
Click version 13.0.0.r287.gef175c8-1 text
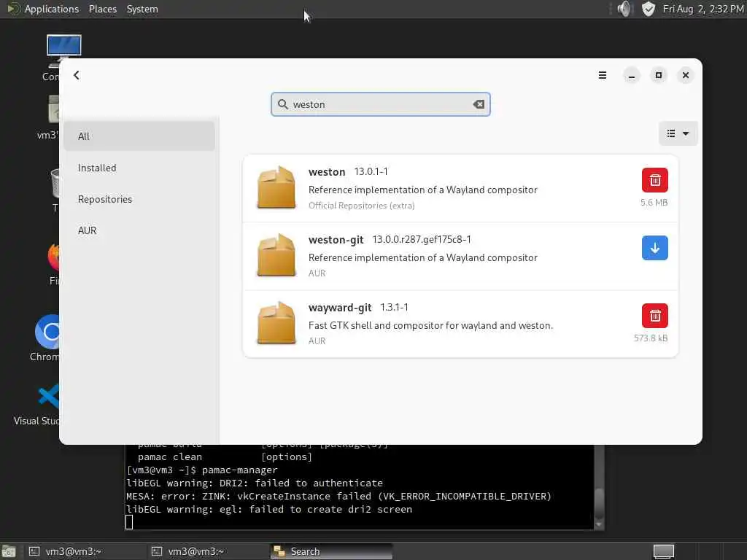pyautogui.click(x=422, y=239)
